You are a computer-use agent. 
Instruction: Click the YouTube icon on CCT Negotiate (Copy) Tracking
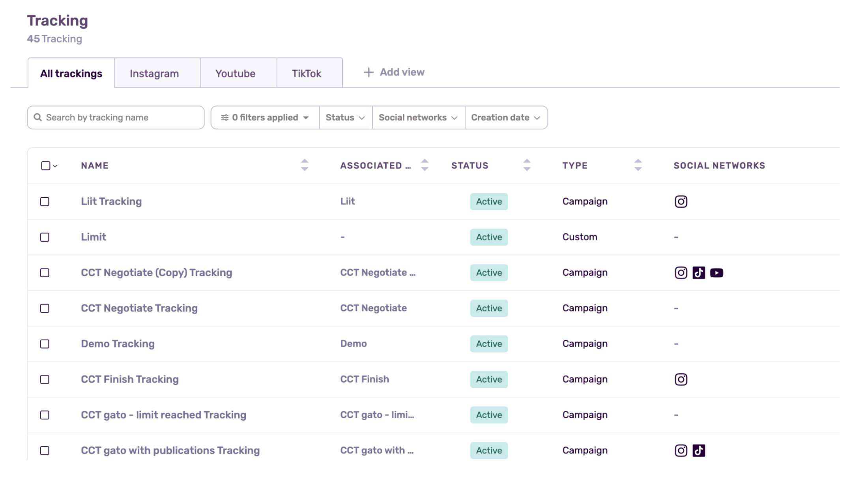[717, 272]
